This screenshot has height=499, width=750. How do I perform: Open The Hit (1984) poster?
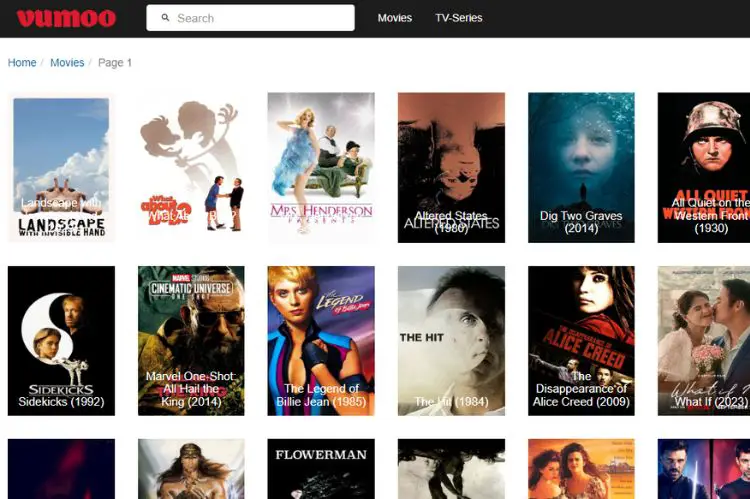451,341
